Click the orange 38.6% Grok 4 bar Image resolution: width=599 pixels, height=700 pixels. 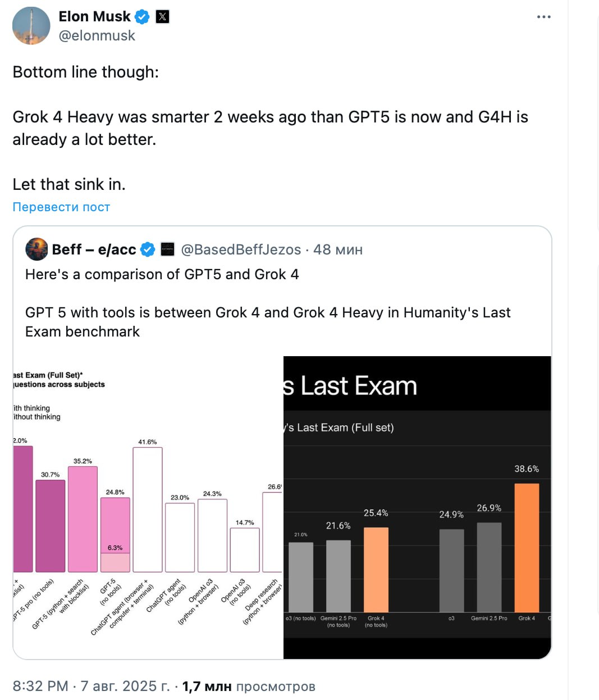click(x=527, y=548)
